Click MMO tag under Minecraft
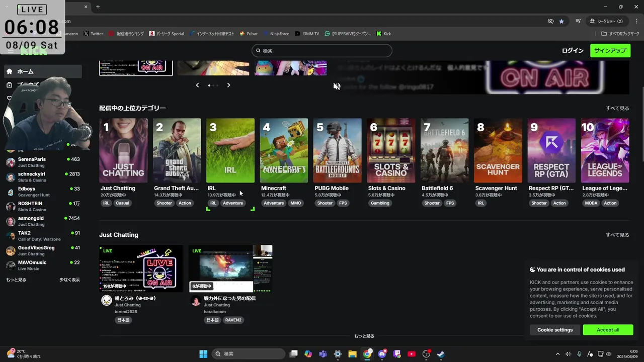This screenshot has height=362, width=644. [296, 203]
